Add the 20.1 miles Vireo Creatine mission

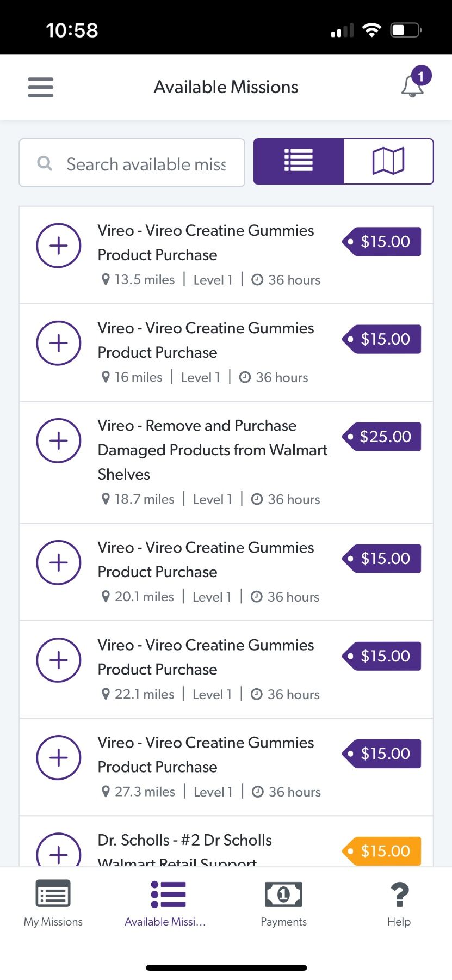coord(59,562)
